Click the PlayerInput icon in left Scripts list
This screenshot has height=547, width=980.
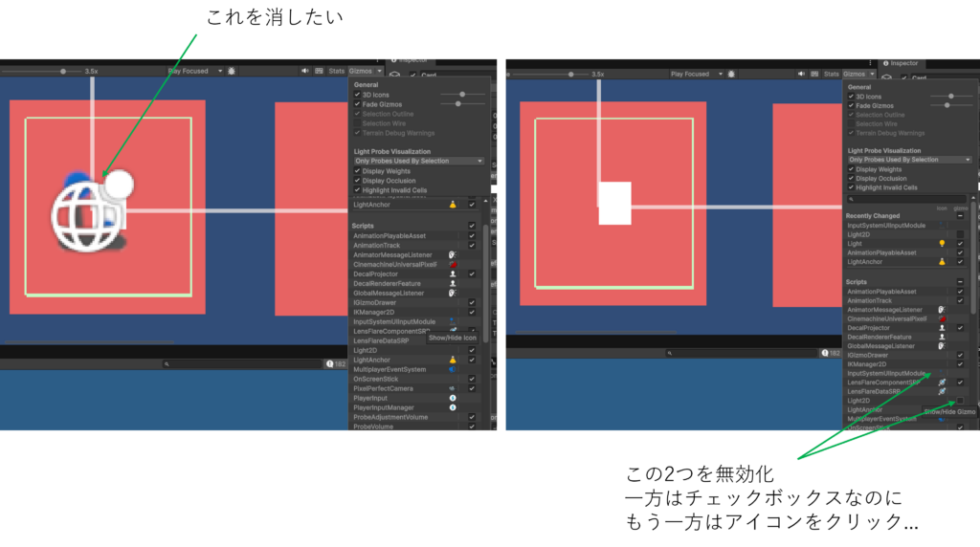click(x=453, y=398)
